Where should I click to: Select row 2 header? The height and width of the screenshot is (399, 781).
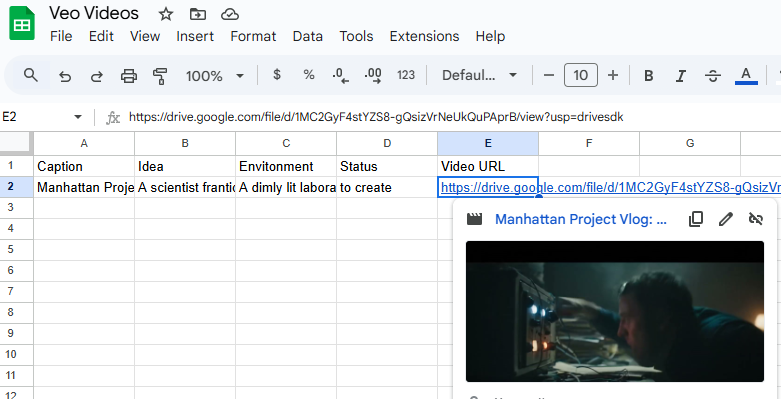click(x=16, y=187)
